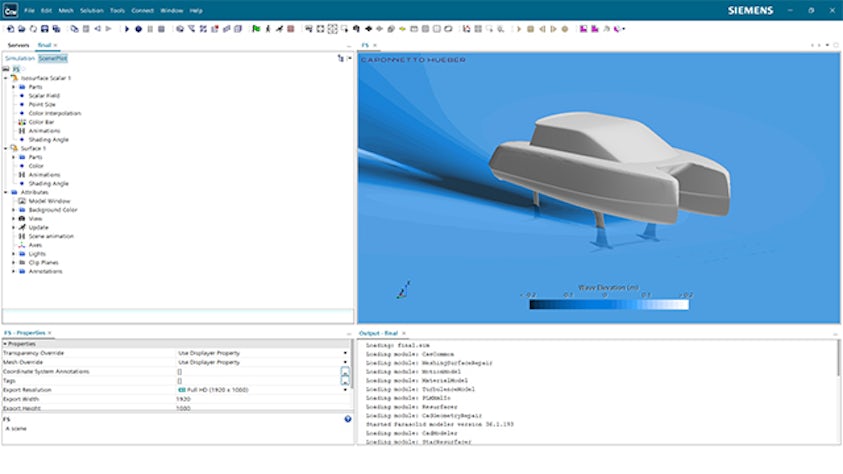Viewport: 843px width, 474px height.
Task: Toggle the Tags property checkbox
Action: (180, 381)
